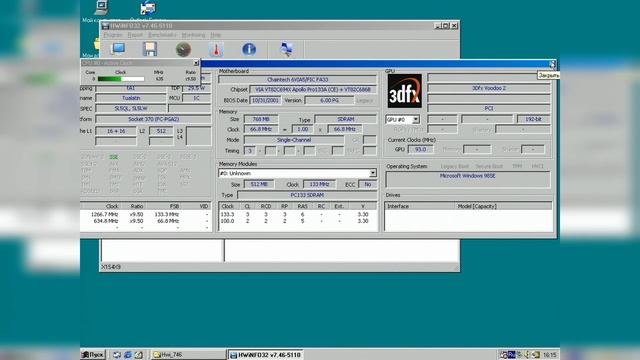Click the blue About info icon
The height and width of the screenshot is (360, 640).
pyautogui.click(x=249, y=49)
